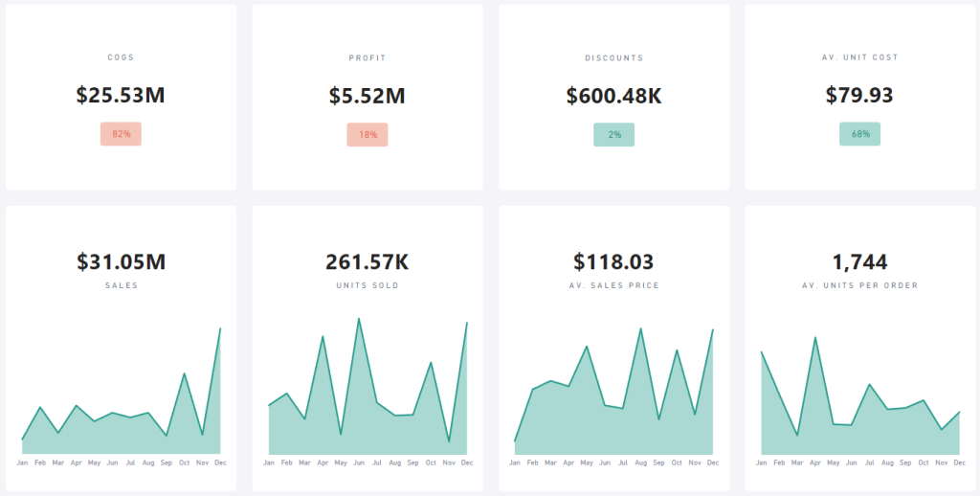Select the AV. UNIT COST card title
Image resolution: width=980 pixels, height=496 pixels.
pyautogui.click(x=860, y=57)
